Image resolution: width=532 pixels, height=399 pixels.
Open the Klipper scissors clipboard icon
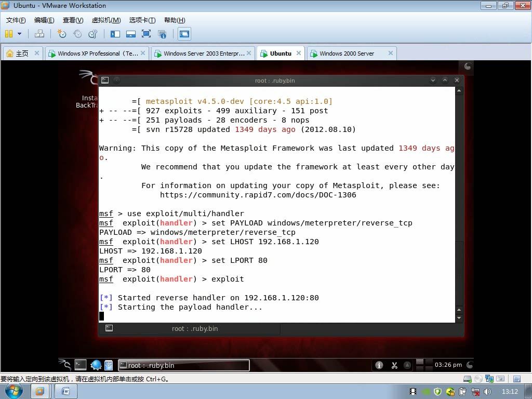click(x=394, y=365)
